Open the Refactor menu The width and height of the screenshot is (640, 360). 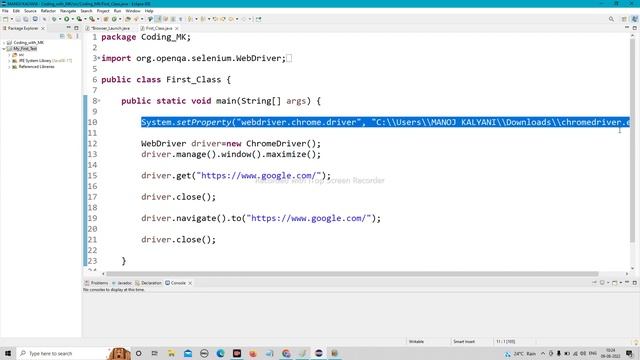pyautogui.click(x=48, y=11)
